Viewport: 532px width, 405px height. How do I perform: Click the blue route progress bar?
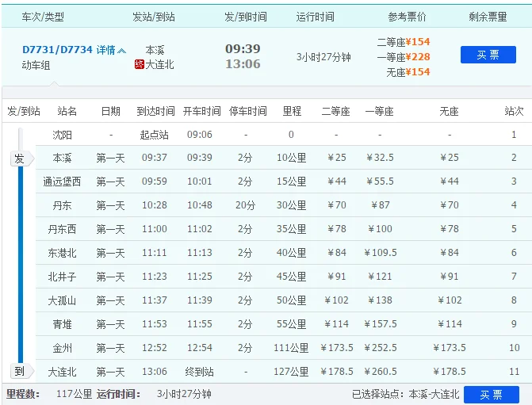pos(21,265)
